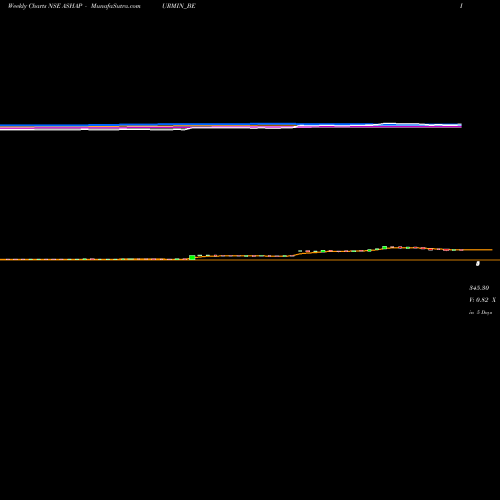The width and height of the screenshot is (500, 500).
Task: Click the '0' axis label below the orange line
Action: (478, 264)
